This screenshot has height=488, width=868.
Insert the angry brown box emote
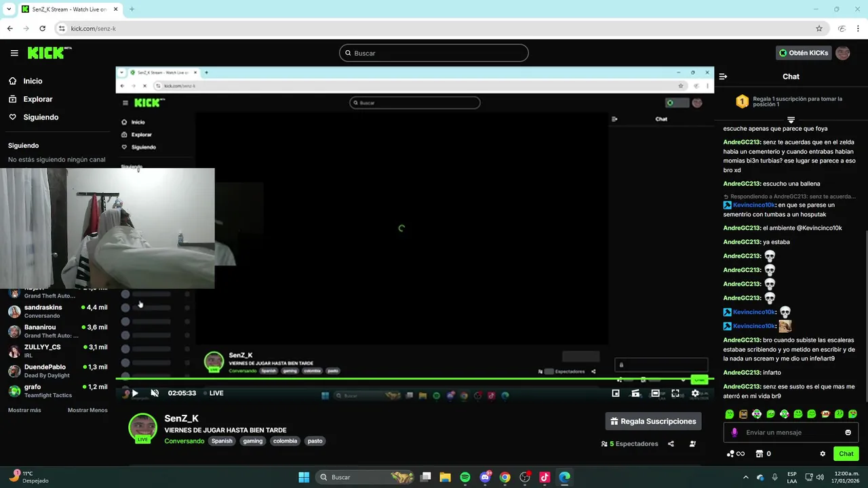[x=743, y=414]
